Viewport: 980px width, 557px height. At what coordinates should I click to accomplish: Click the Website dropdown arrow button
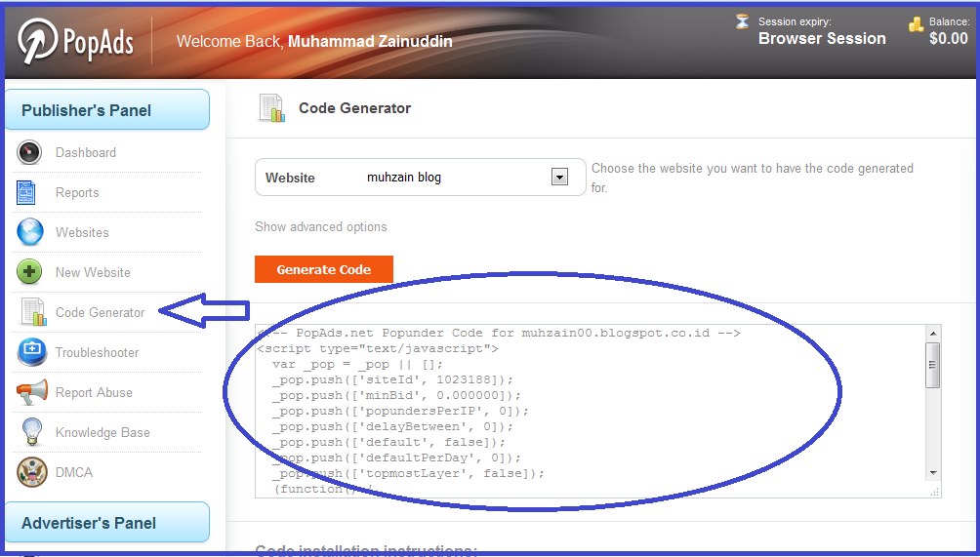click(x=559, y=178)
